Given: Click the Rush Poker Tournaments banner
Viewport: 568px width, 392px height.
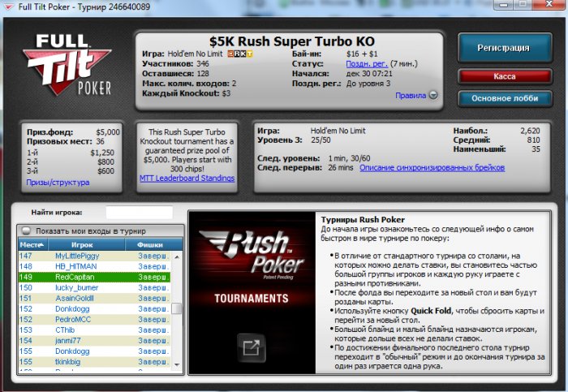Looking at the screenshot, I should pyautogui.click(x=252, y=293).
